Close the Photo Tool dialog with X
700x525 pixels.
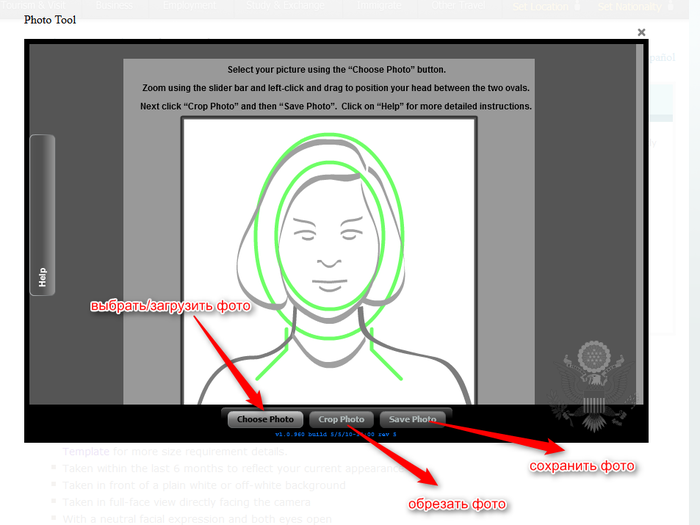coord(642,32)
